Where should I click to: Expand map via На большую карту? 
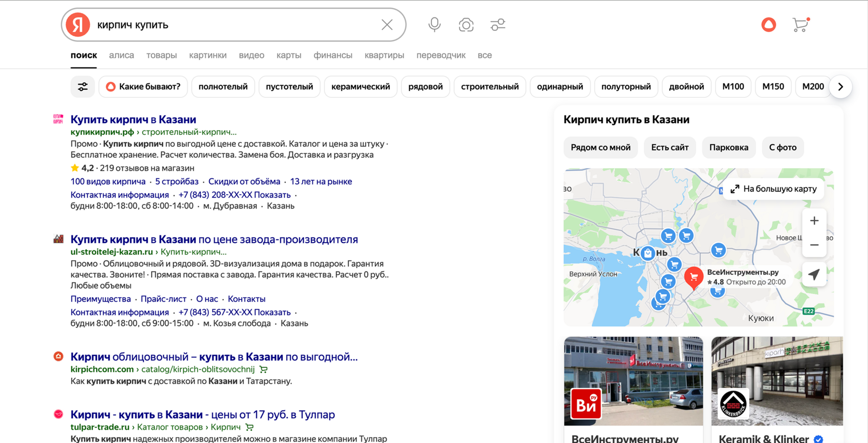pyautogui.click(x=774, y=189)
